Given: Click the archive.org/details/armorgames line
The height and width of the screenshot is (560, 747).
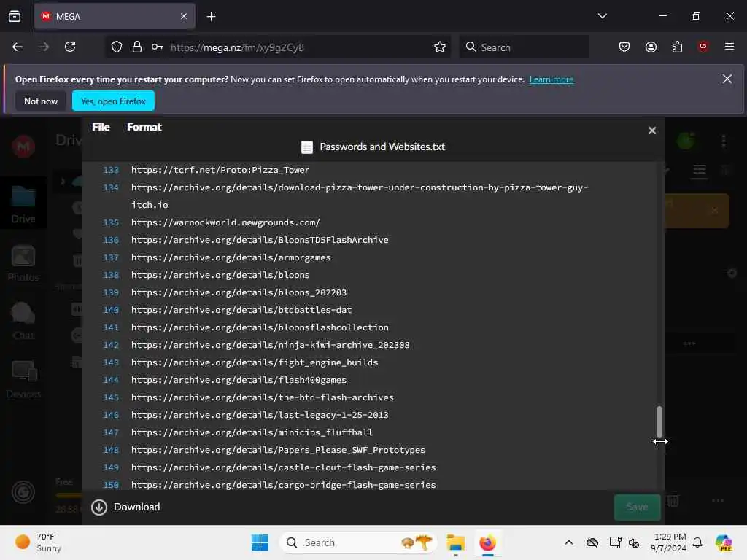Looking at the screenshot, I should (x=231, y=257).
